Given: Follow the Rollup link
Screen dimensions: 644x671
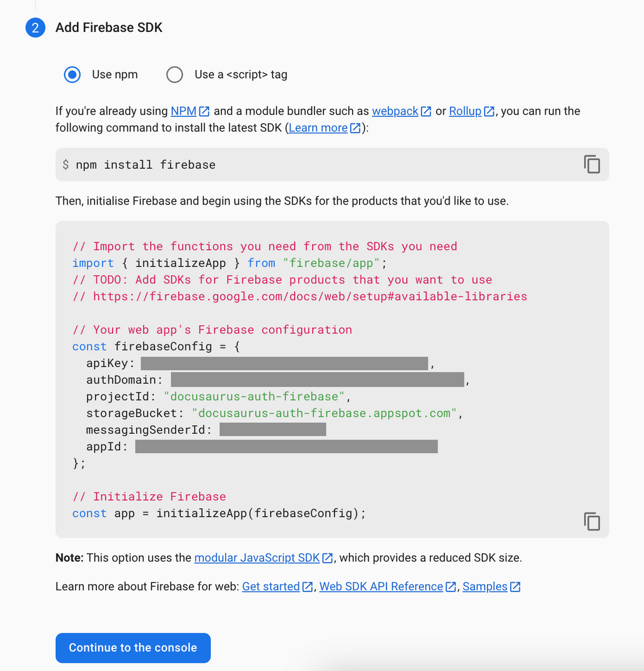Looking at the screenshot, I should [465, 111].
